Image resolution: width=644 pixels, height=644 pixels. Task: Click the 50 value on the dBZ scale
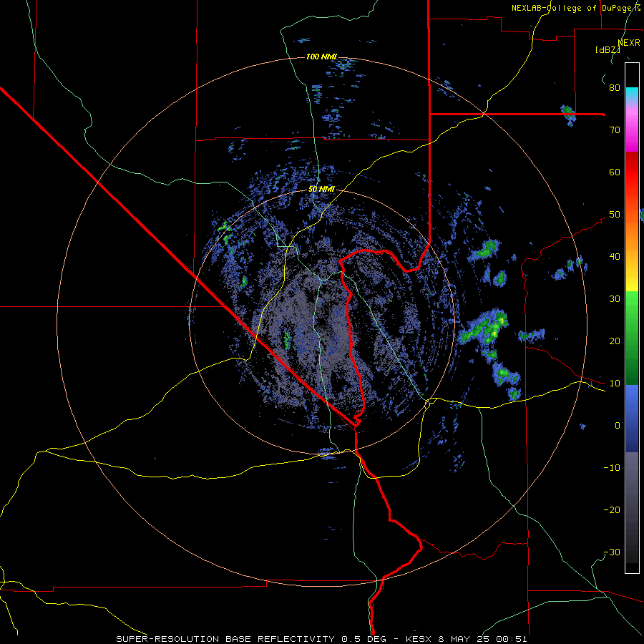(615, 215)
